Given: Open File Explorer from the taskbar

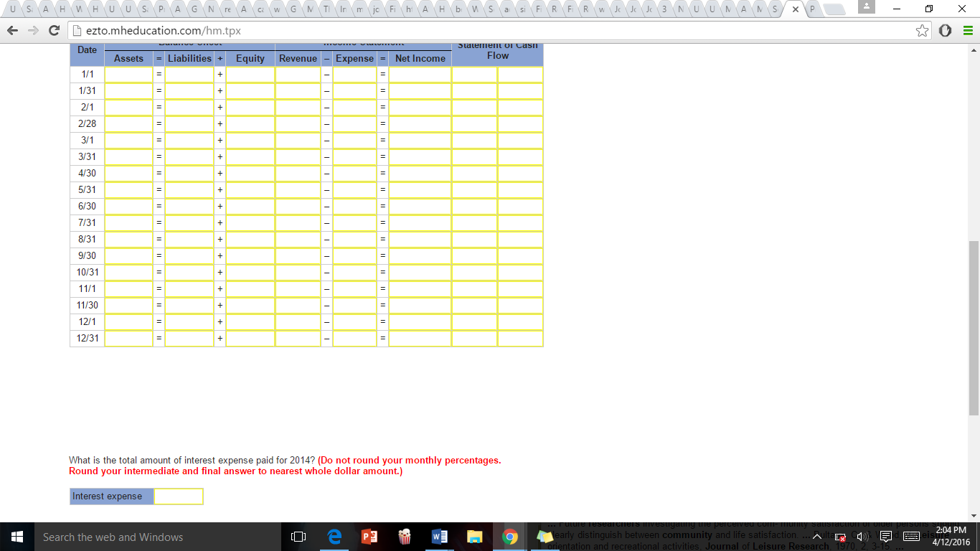Looking at the screenshot, I should coord(474,537).
